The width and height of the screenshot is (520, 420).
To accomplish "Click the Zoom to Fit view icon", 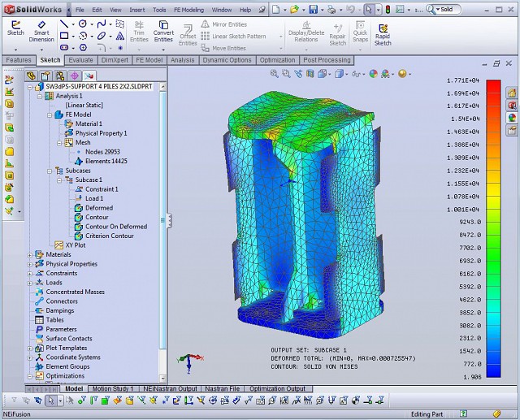I will [x=274, y=74].
